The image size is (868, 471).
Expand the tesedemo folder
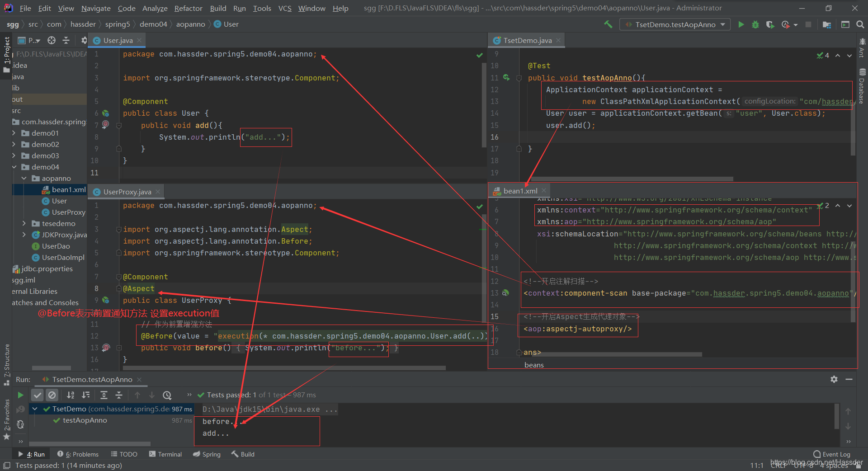tap(24, 224)
